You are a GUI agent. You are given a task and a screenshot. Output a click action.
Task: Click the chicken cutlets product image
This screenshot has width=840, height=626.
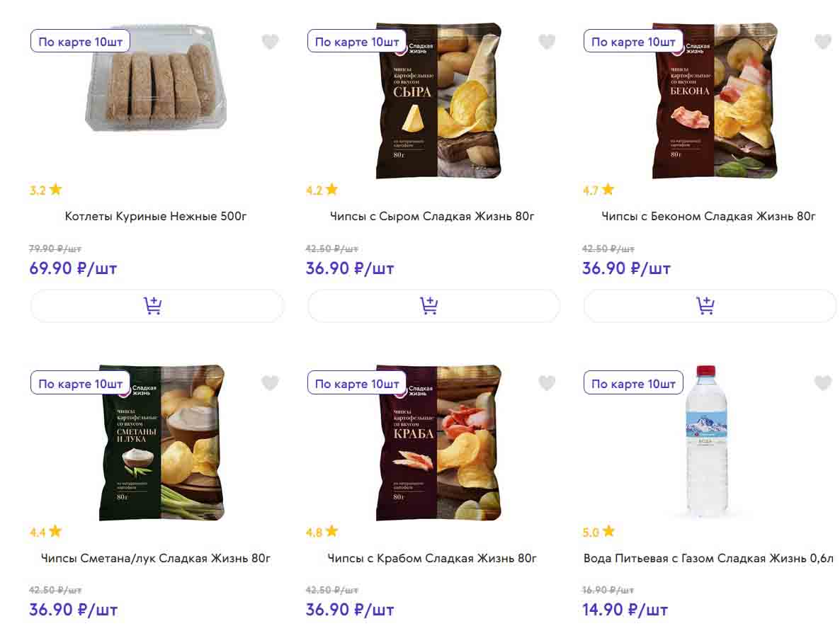157,89
